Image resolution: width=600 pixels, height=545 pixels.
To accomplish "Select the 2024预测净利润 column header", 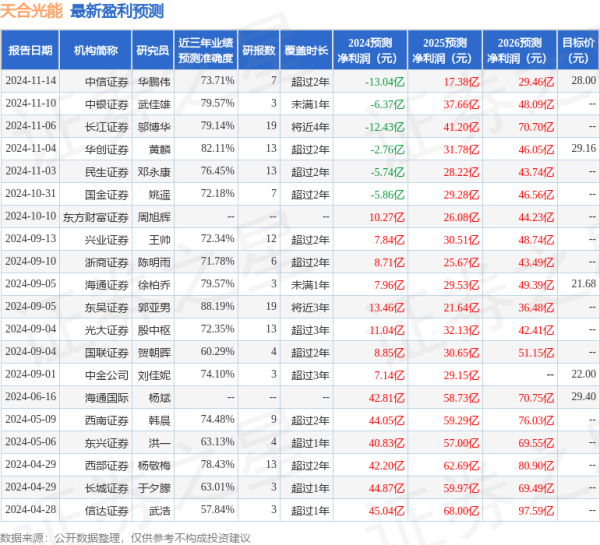I will tap(370, 50).
